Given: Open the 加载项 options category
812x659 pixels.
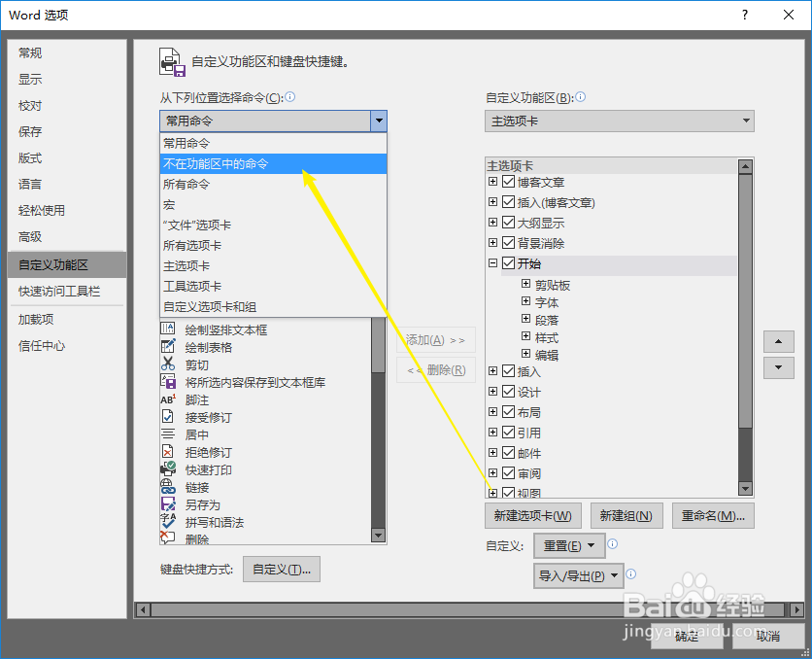Looking at the screenshot, I should pyautogui.click(x=67, y=319).
